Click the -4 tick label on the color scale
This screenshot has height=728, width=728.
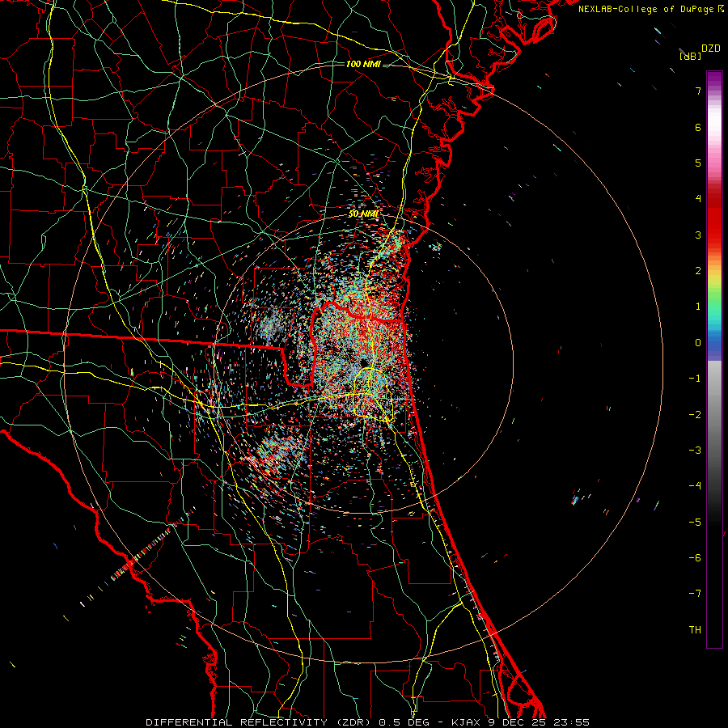tap(695, 485)
